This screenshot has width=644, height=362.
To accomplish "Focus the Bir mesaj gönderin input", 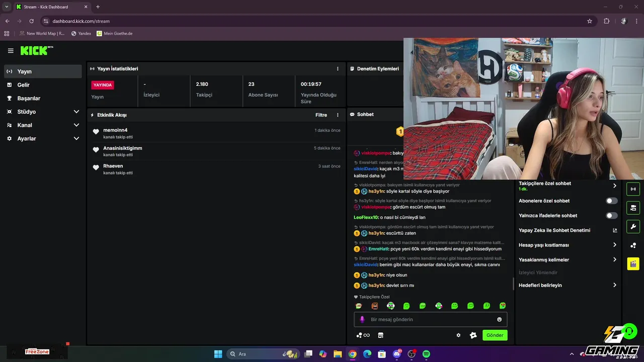I will tap(430, 319).
